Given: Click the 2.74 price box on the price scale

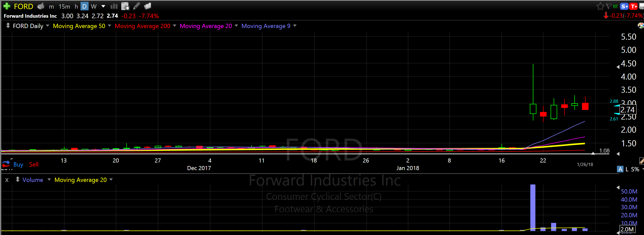Looking at the screenshot, I should pos(628,110).
